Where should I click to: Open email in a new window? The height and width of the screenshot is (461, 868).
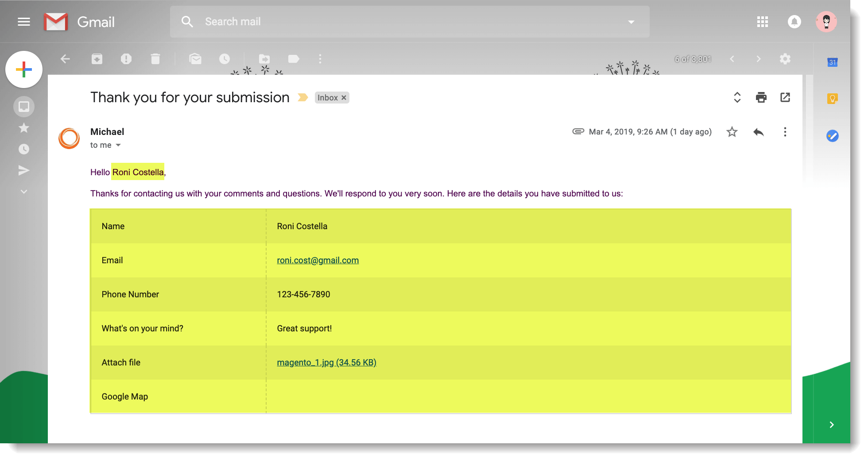tap(785, 97)
